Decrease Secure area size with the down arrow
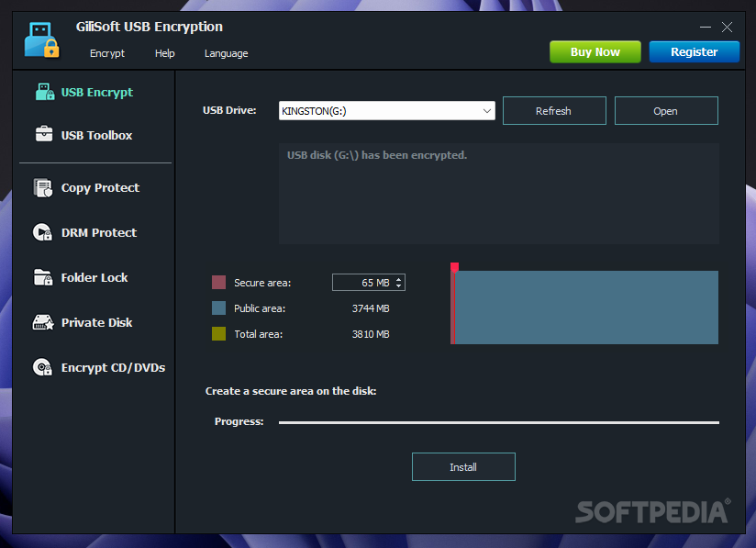This screenshot has height=548, width=756. tap(399, 286)
